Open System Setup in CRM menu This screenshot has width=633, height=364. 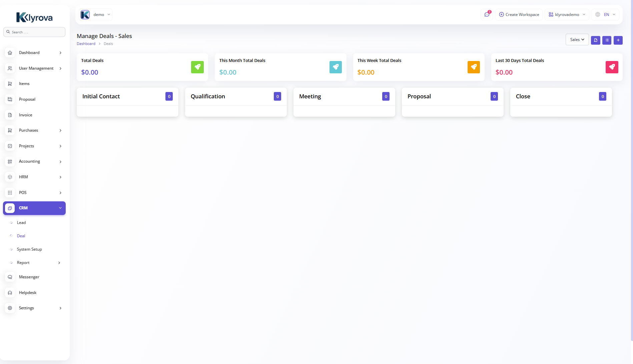point(29,249)
